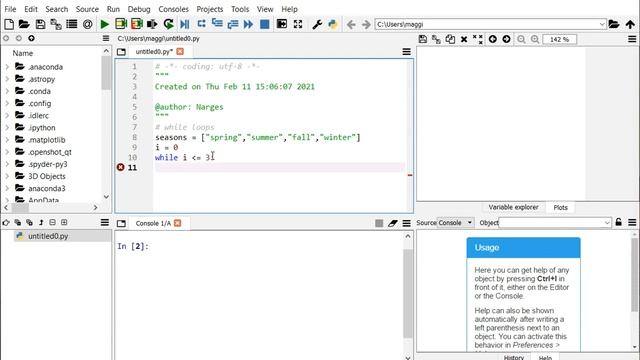Select the untitled0.py editor tab
The image size is (640, 360).
[x=154, y=51]
